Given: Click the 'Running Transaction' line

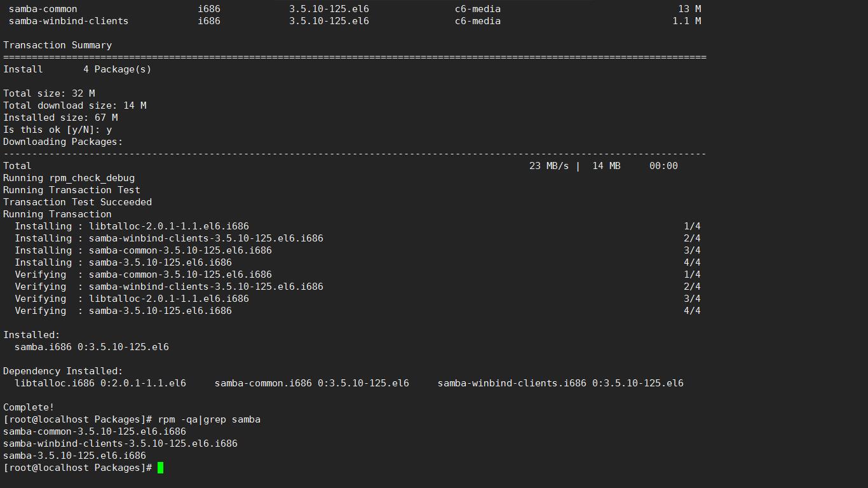Looking at the screenshot, I should [x=57, y=214].
